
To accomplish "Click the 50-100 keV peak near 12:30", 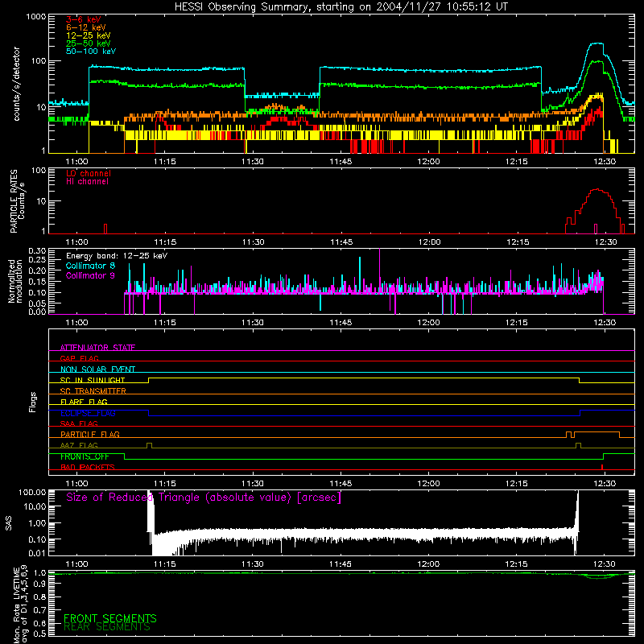I will coord(597,43).
